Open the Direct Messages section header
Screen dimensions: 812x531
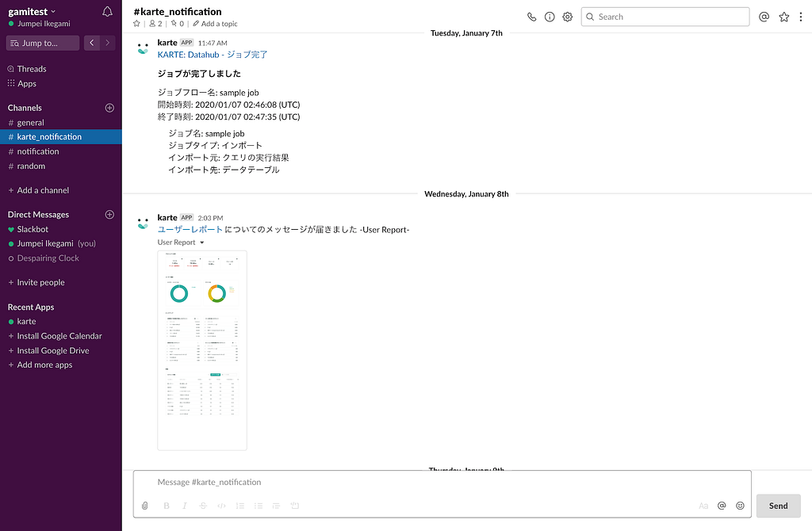(38, 214)
